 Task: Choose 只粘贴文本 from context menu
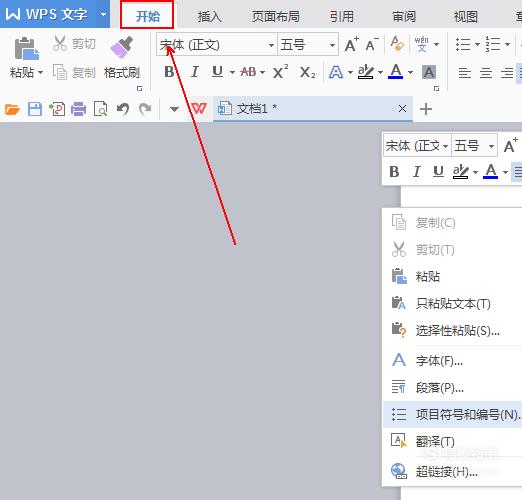(x=453, y=303)
